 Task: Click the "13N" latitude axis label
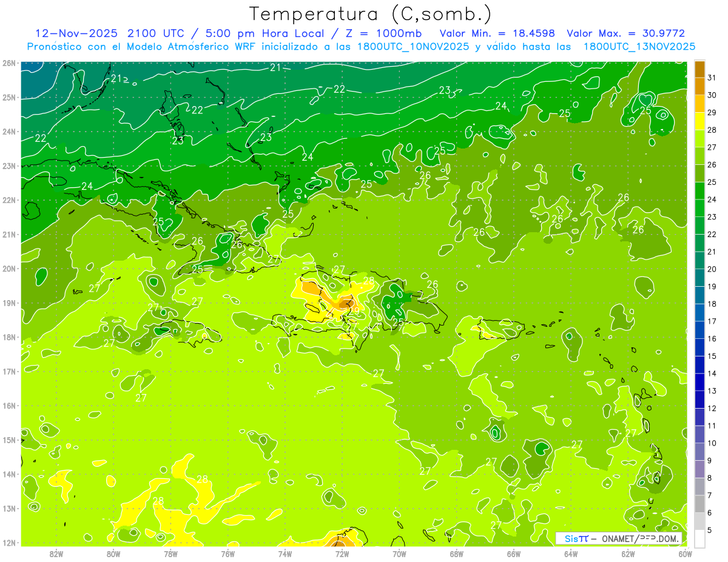point(8,509)
